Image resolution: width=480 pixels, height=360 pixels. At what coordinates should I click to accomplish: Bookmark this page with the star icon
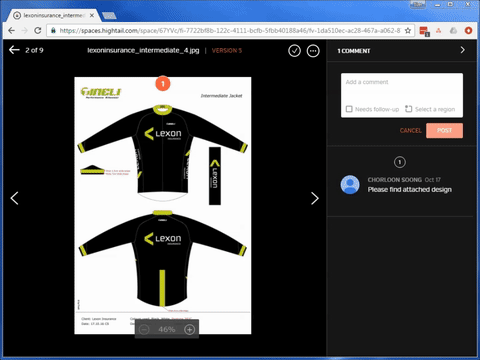(x=407, y=31)
